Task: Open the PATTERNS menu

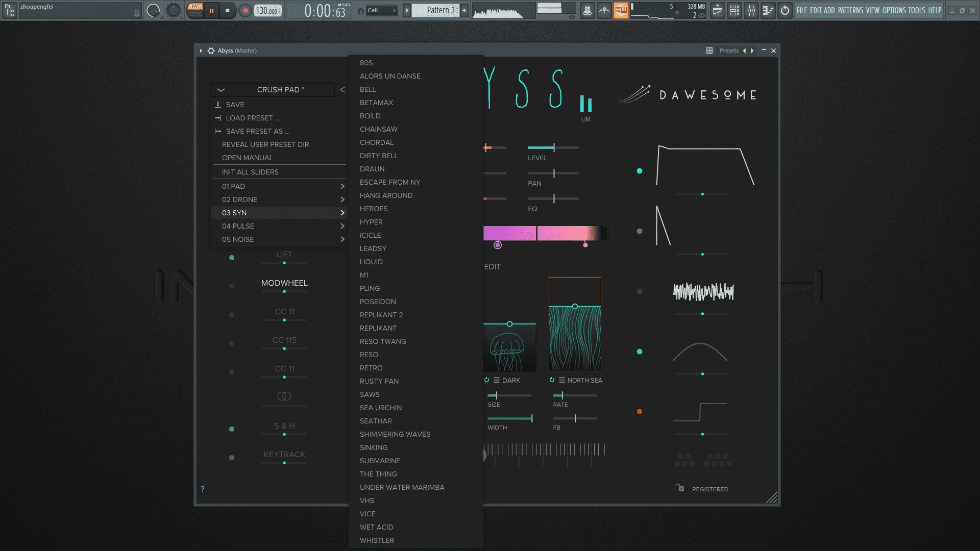Action: (850, 10)
